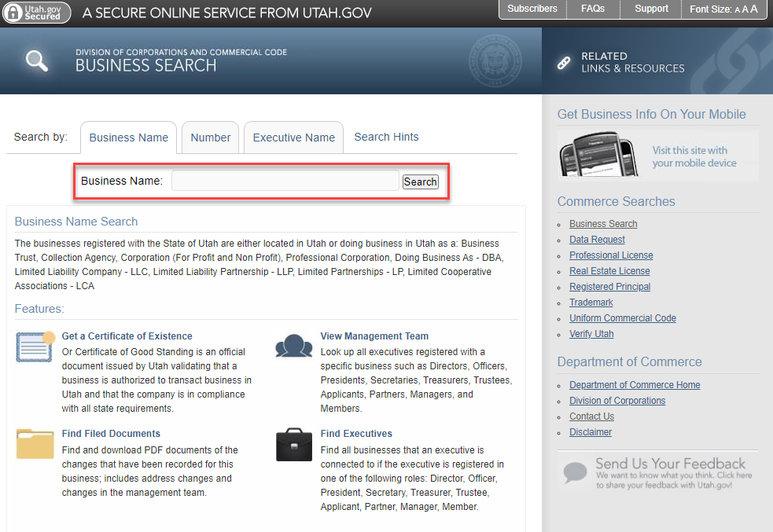
Task: Click into the Business Name input field
Action: (285, 182)
